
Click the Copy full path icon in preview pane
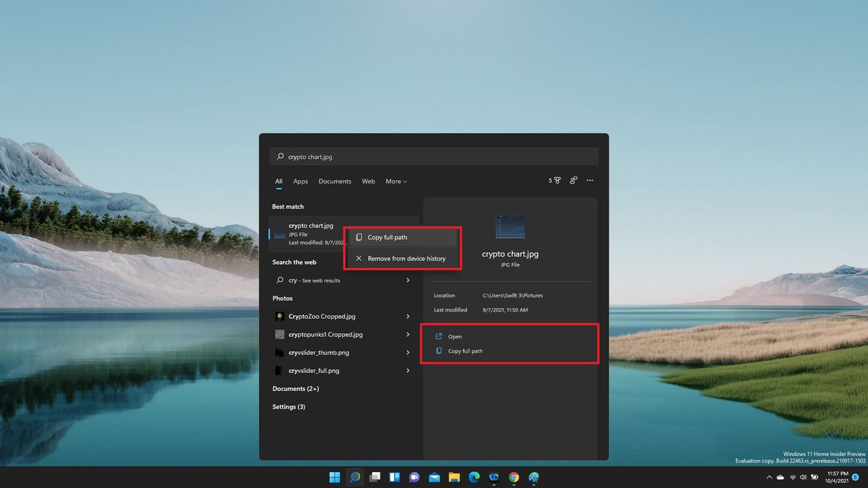(x=439, y=351)
